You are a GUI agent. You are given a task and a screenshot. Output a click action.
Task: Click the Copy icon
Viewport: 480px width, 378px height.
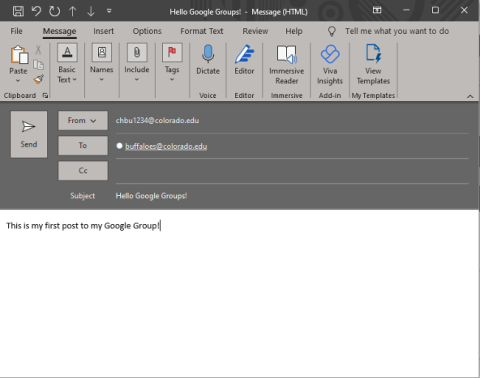(38, 65)
